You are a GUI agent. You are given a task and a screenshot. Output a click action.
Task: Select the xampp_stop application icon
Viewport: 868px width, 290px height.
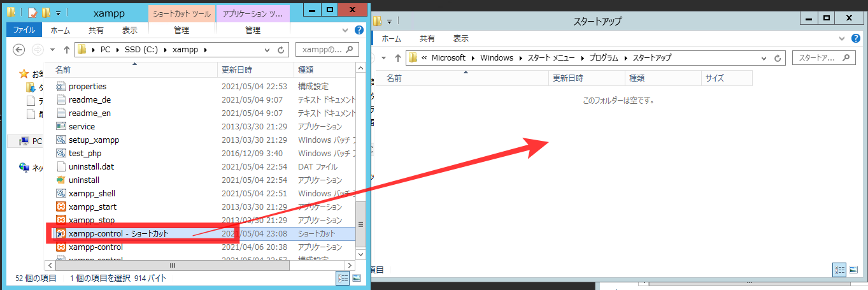tap(61, 220)
